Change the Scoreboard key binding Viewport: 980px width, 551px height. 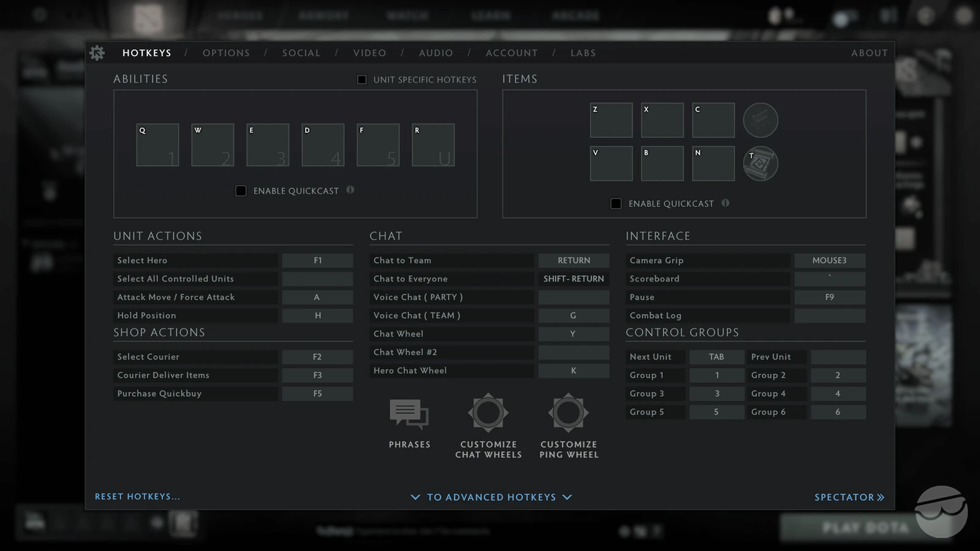pos(830,279)
